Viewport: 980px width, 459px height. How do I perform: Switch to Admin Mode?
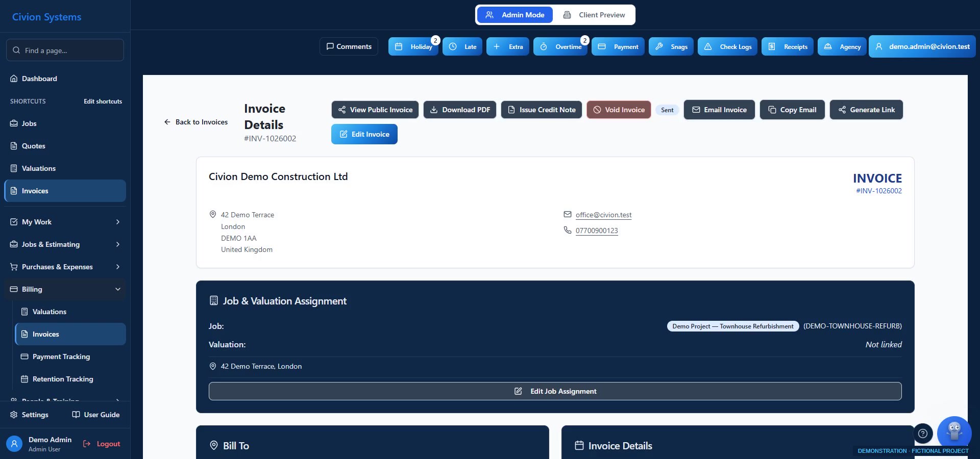point(514,15)
